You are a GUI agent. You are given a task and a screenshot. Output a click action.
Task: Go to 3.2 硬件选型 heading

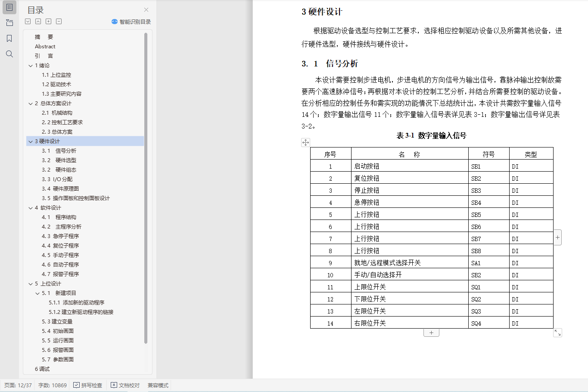click(x=59, y=160)
